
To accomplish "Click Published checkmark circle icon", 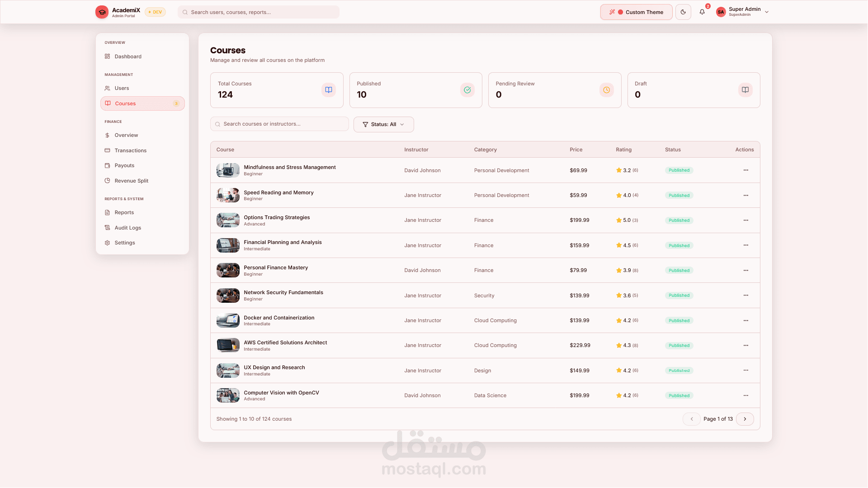I will 467,90.
